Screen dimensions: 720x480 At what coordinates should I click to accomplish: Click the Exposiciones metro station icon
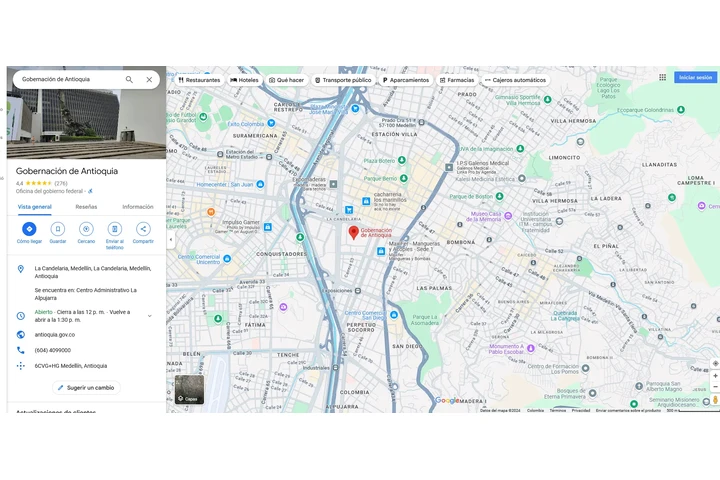click(358, 291)
